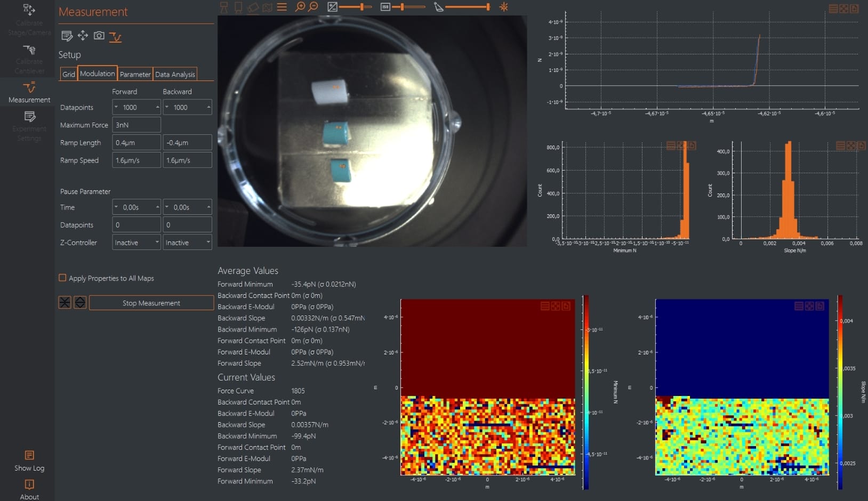Adjust the exposure slider in camera toolbar
The height and width of the screenshot is (501, 868).
coord(362,7)
